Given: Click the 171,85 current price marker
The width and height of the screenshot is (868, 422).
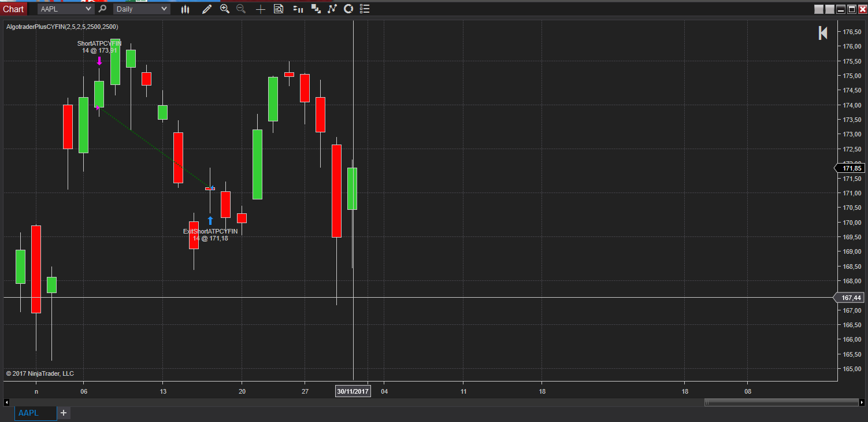Looking at the screenshot, I should click(x=849, y=168).
